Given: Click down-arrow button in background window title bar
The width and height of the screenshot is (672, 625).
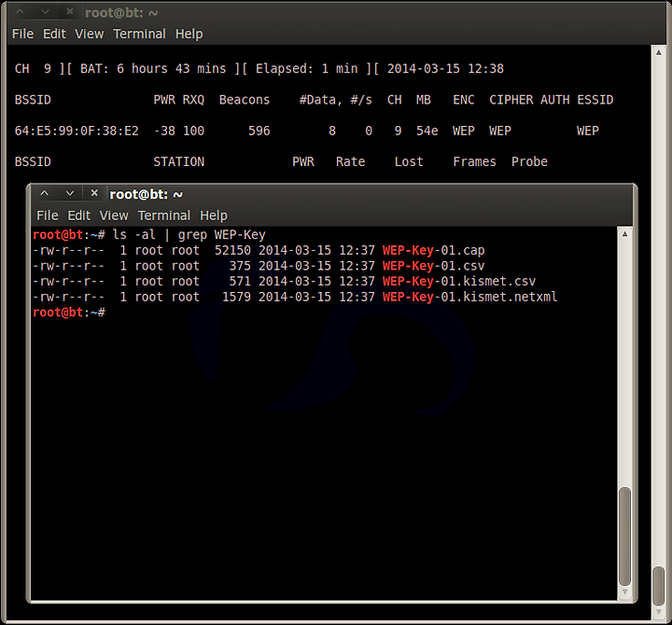Looking at the screenshot, I should click(x=45, y=12).
